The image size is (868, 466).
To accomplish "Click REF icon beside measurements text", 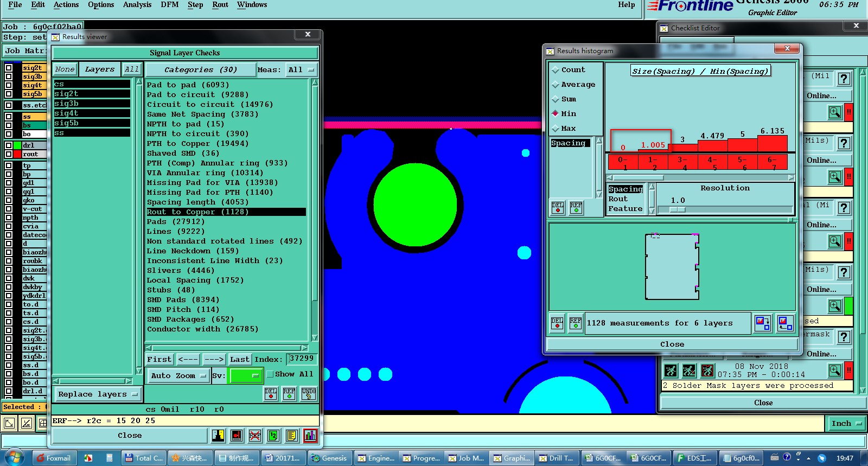I will tap(576, 323).
